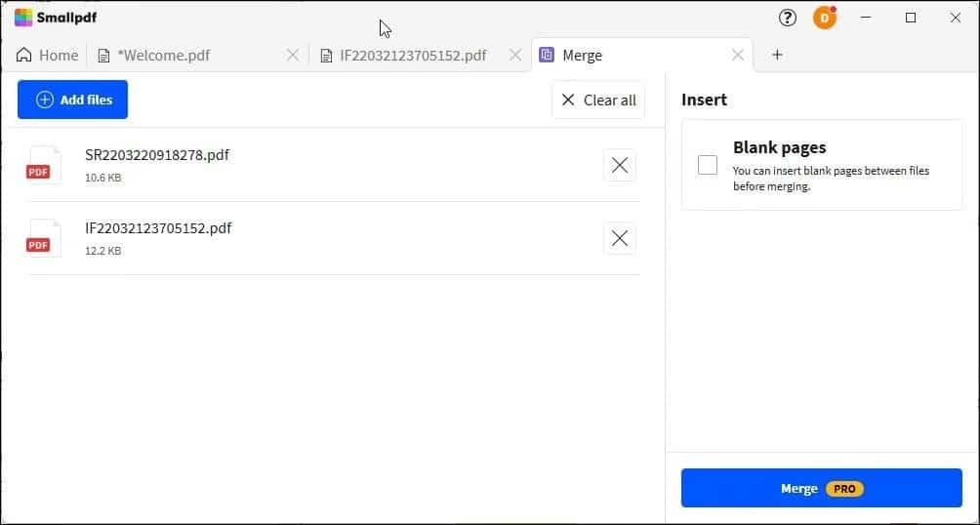Switch to the Home tab

48,55
